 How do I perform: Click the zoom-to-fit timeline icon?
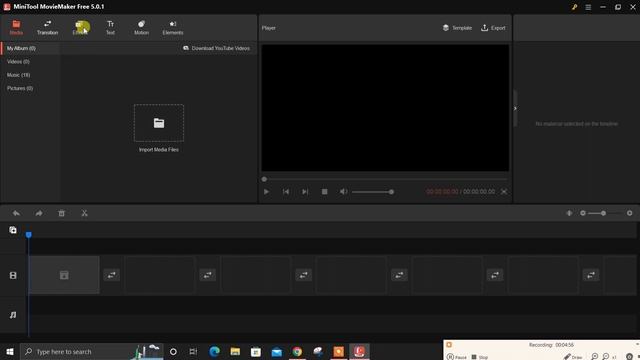click(x=569, y=213)
